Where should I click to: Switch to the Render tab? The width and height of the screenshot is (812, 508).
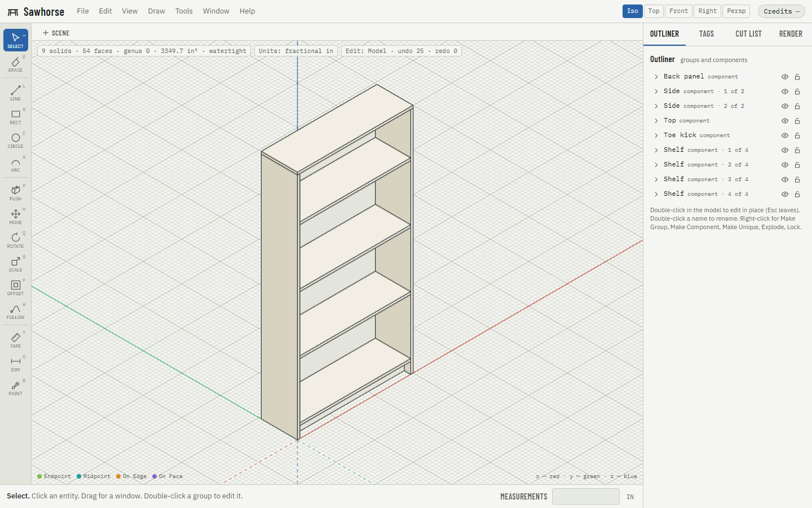tap(791, 34)
